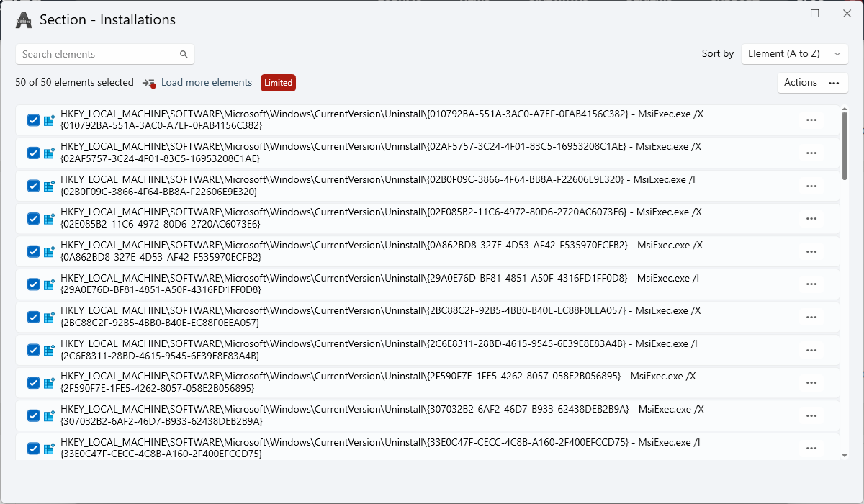The height and width of the screenshot is (504, 864).
Task: Open more options for {2F590F7E row
Action: (811, 382)
